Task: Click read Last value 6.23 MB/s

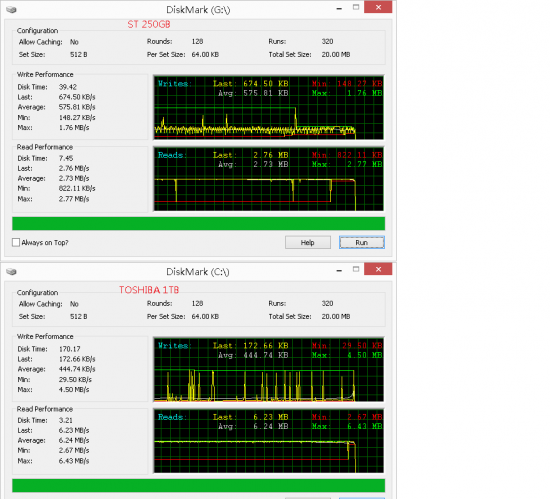Action: click(x=74, y=430)
